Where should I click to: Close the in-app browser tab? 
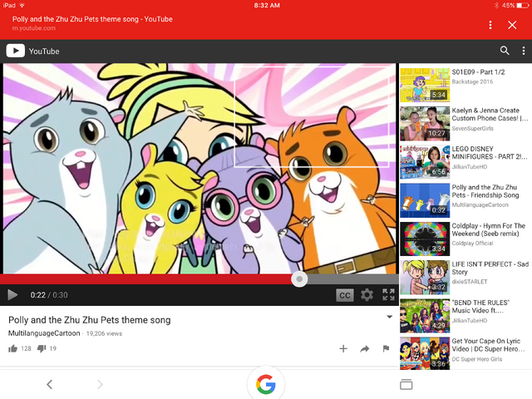pos(512,25)
